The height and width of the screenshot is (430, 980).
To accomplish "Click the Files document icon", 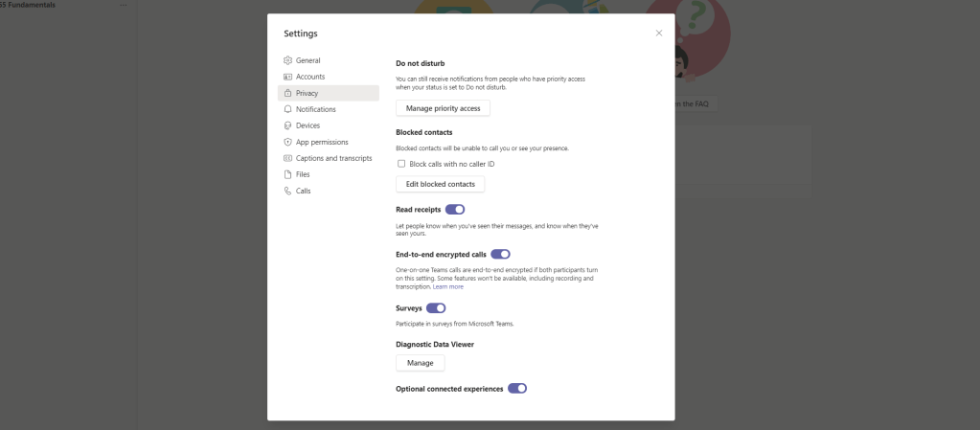I will click(x=287, y=174).
